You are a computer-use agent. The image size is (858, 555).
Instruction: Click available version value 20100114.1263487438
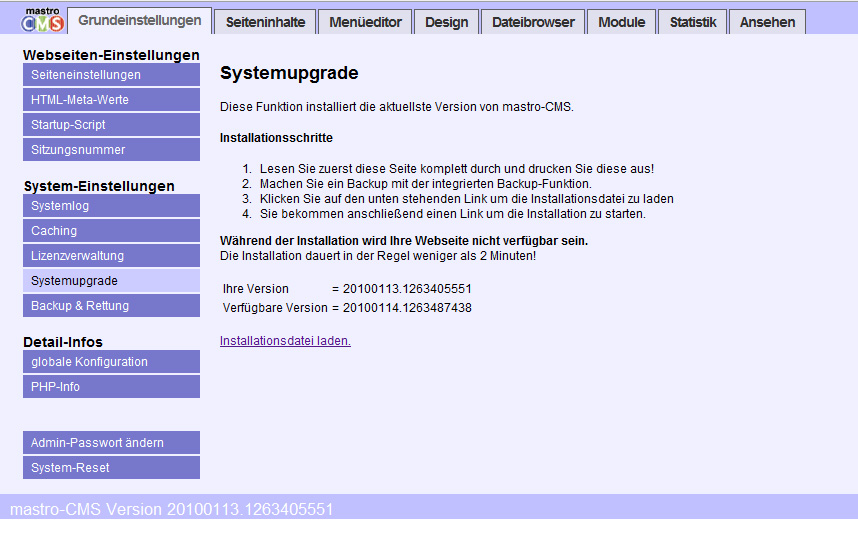[x=407, y=308]
